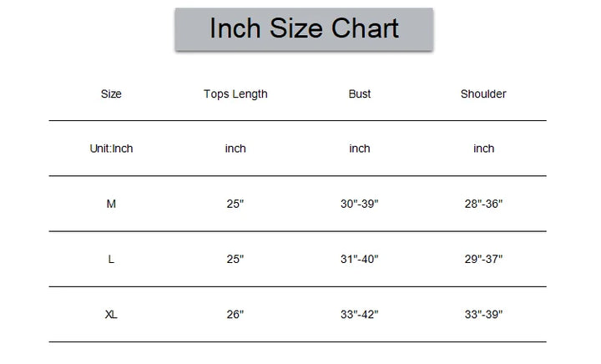Select the Bust column header

pyautogui.click(x=360, y=94)
